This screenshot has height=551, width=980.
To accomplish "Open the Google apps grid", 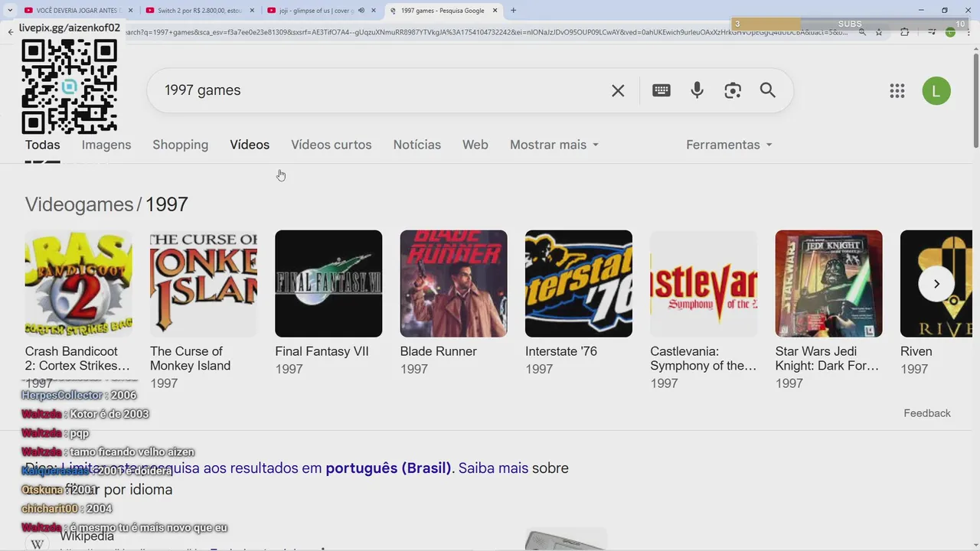I will click(897, 91).
